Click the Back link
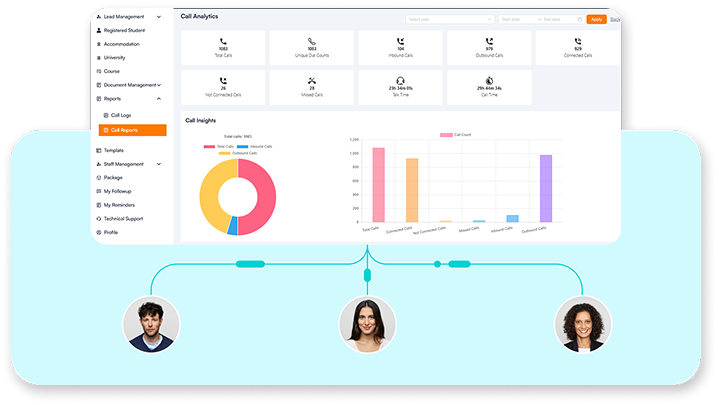 click(614, 19)
